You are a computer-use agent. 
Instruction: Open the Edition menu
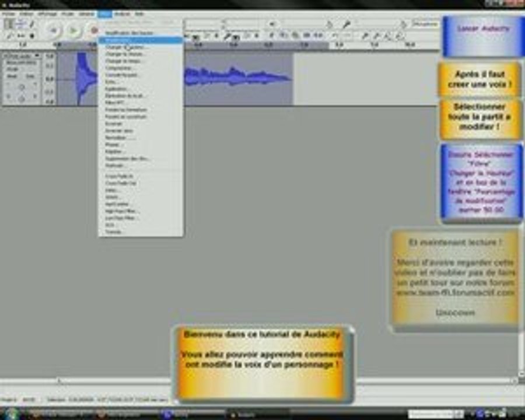26,14
